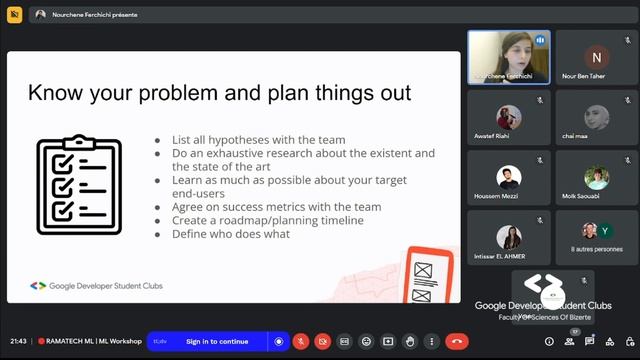Image resolution: width=640 pixels, height=360 pixels.
Task: Select the Awatef Riahi participant tile
Action: pos(509,118)
